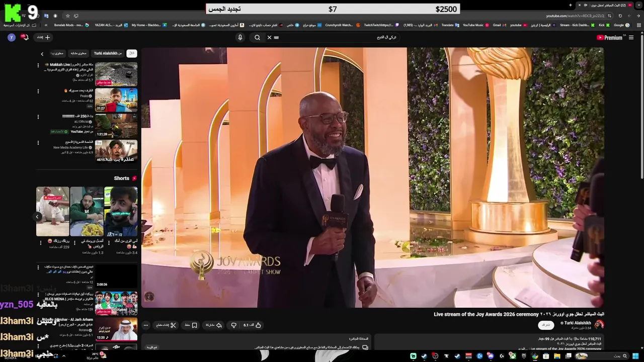The height and width of the screenshot is (362, 644).
Task: Click the Joy Awards 2026 video title
Action: click(x=519, y=314)
